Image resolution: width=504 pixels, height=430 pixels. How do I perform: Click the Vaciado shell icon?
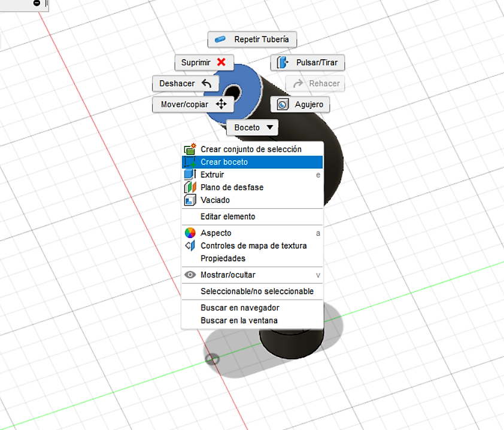(x=190, y=200)
